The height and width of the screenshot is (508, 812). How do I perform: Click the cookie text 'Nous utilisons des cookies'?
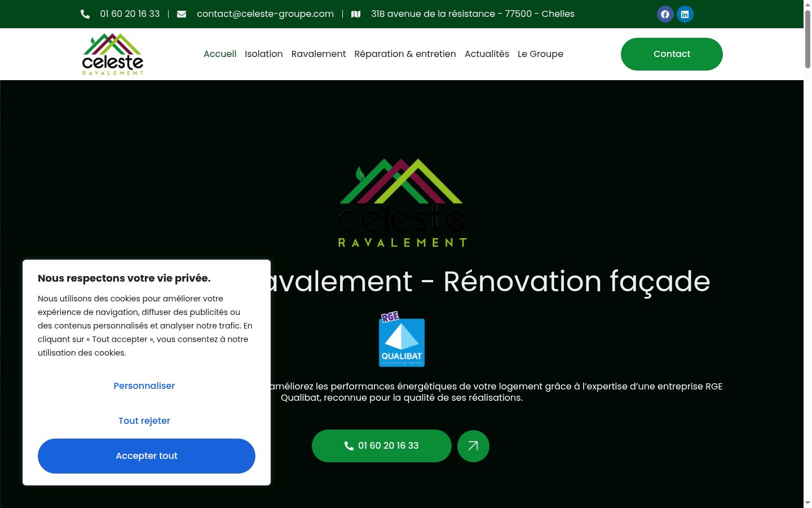click(145, 326)
